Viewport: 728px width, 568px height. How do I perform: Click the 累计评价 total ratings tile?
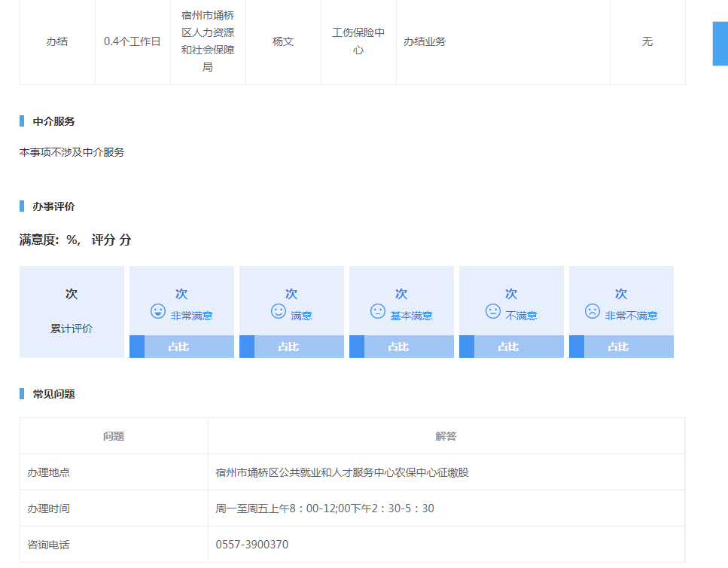72,312
